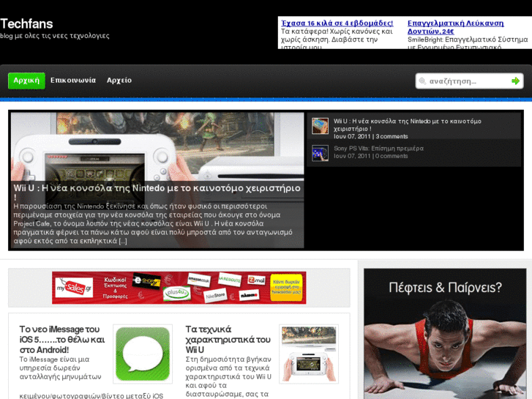Click the magnifier icon in search box

click(x=422, y=81)
